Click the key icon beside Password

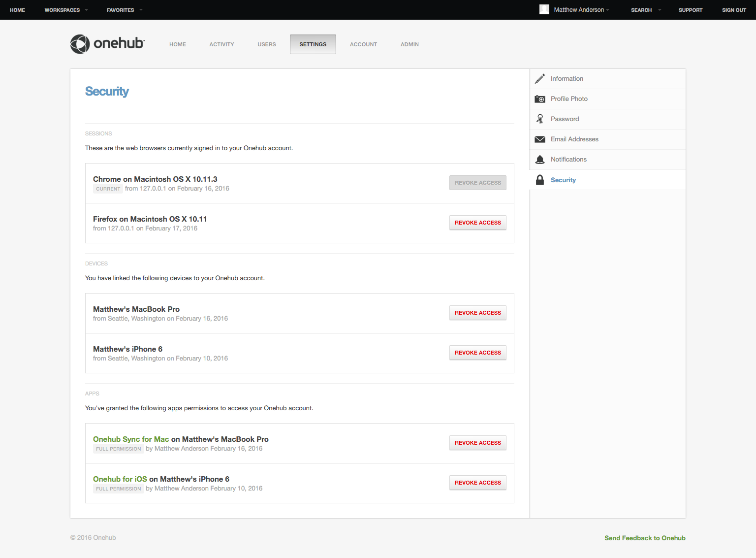[x=540, y=119]
